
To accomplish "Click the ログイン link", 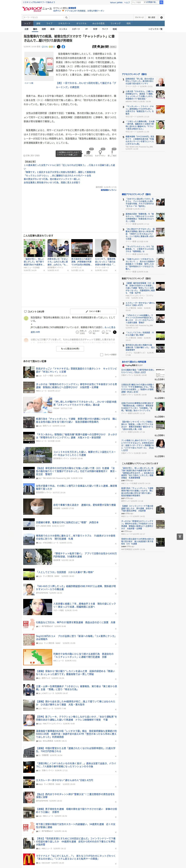I will pyautogui.click(x=57, y=11).
